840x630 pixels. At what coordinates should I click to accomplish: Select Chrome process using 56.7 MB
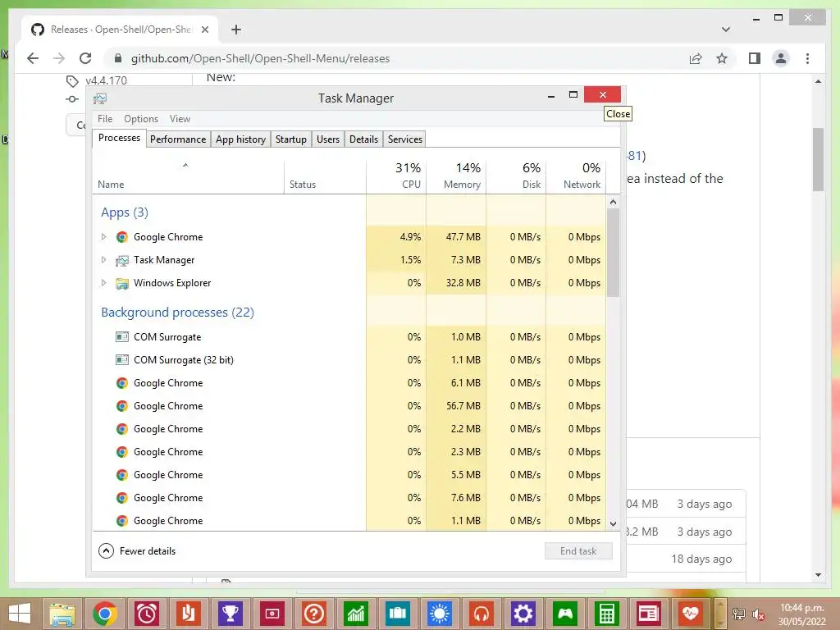click(x=349, y=406)
